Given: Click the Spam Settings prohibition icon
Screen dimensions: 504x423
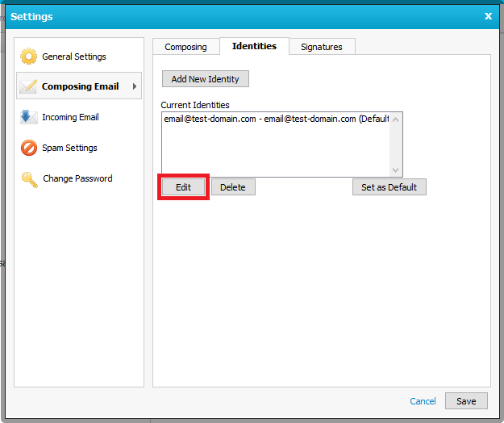Looking at the screenshot, I should [x=29, y=148].
